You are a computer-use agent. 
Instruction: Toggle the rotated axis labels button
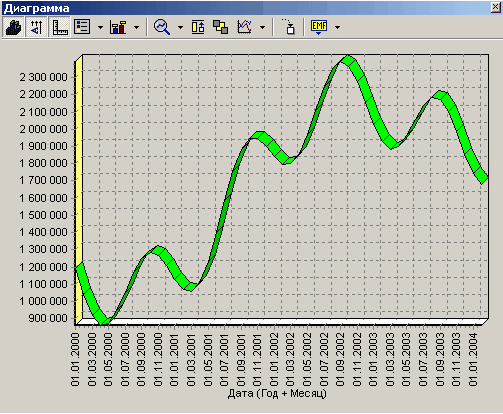pyautogui.click(x=37, y=27)
